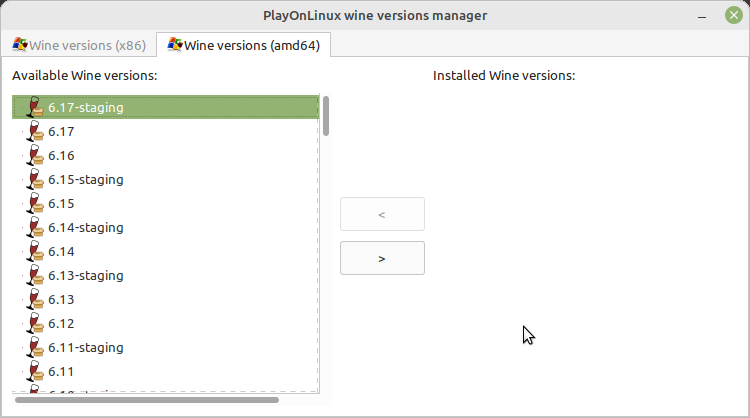Image resolution: width=750 pixels, height=418 pixels.
Task: Select the wine icon beside 6.12
Action: 35,323
